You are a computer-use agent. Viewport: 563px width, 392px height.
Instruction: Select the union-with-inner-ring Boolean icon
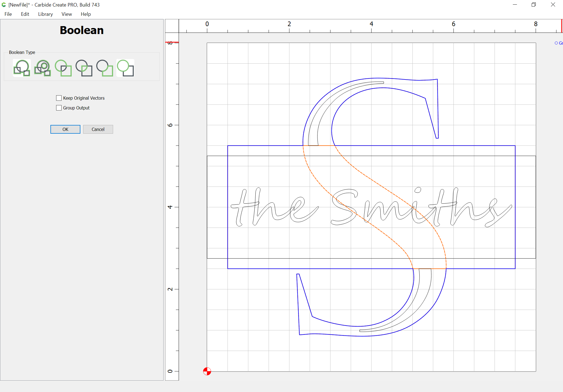[x=43, y=68]
